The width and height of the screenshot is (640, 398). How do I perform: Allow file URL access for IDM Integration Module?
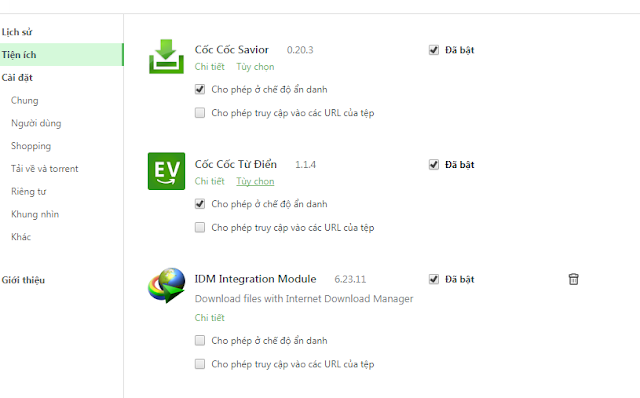click(x=200, y=364)
